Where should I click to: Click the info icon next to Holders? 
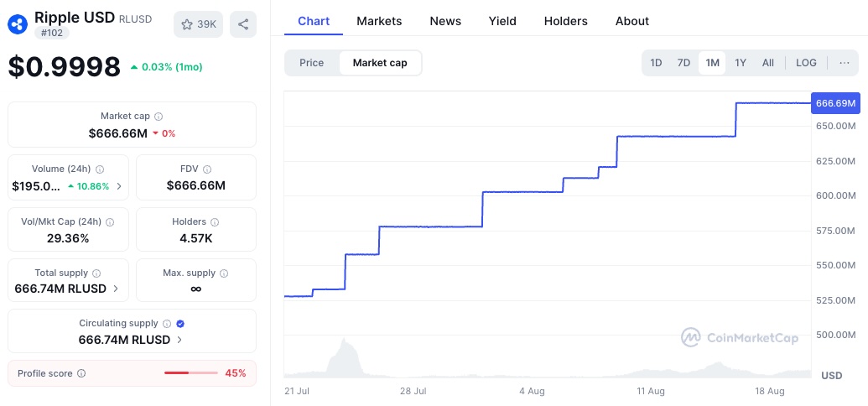pyautogui.click(x=215, y=222)
